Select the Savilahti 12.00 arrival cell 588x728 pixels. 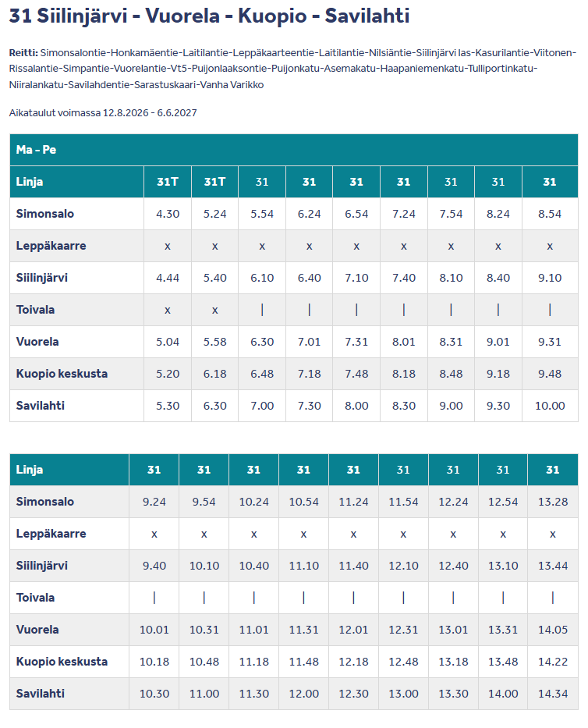[303, 694]
